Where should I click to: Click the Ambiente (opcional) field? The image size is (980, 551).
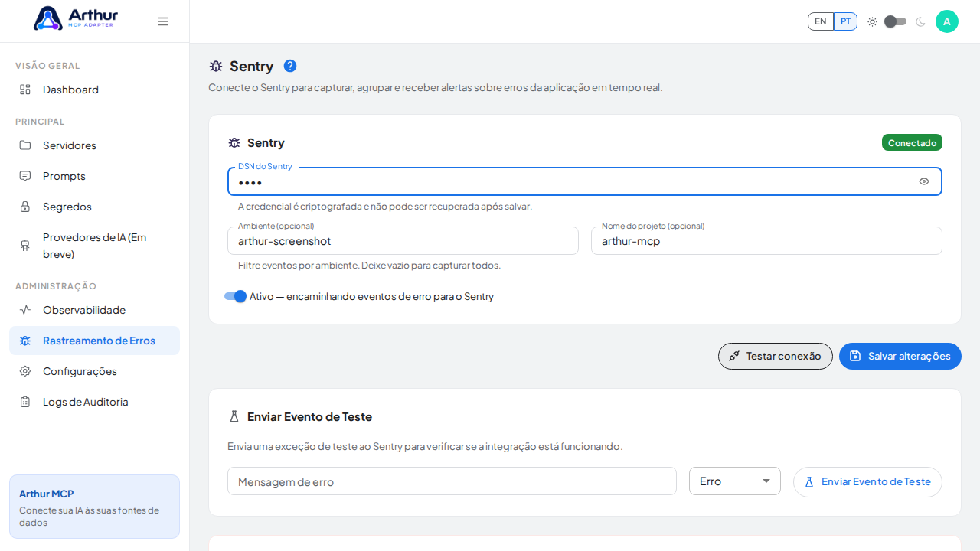(x=403, y=240)
